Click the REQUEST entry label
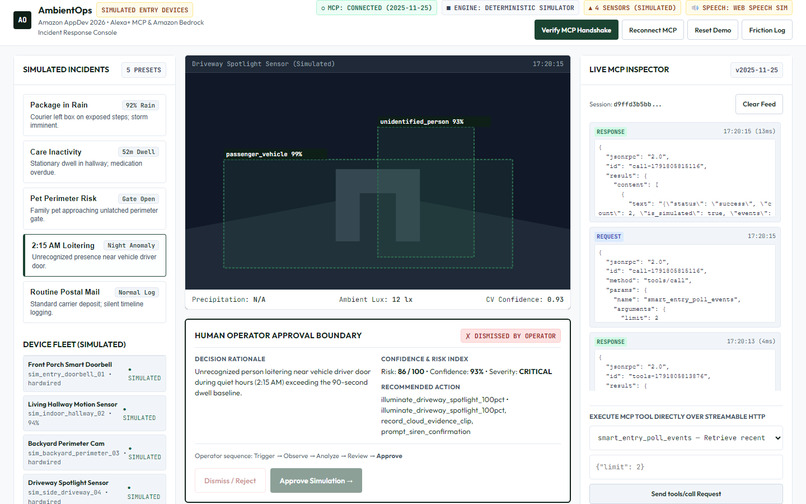The height and width of the screenshot is (504, 806). [609, 237]
